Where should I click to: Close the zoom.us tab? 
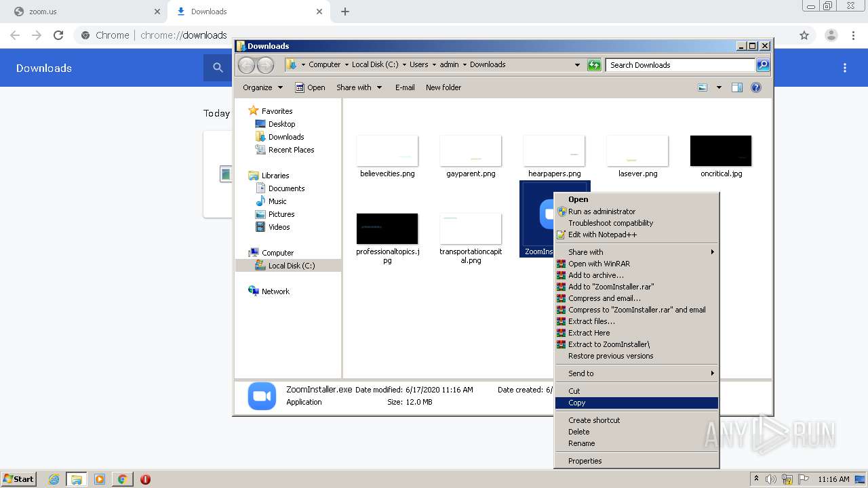pos(157,12)
